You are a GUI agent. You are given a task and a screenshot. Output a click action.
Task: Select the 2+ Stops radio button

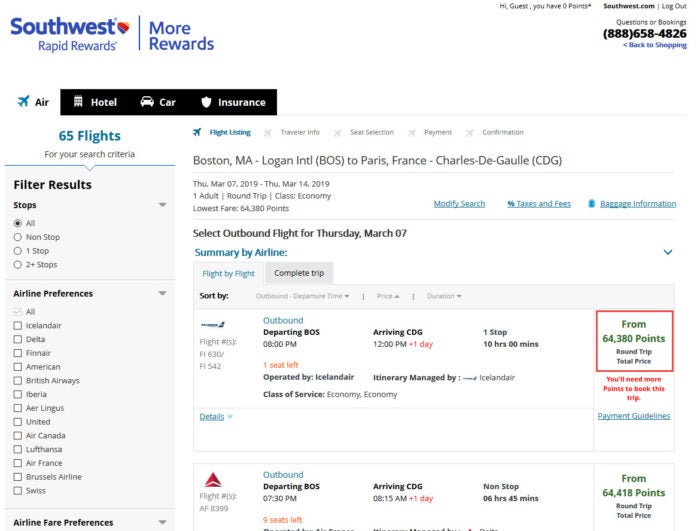(x=18, y=264)
